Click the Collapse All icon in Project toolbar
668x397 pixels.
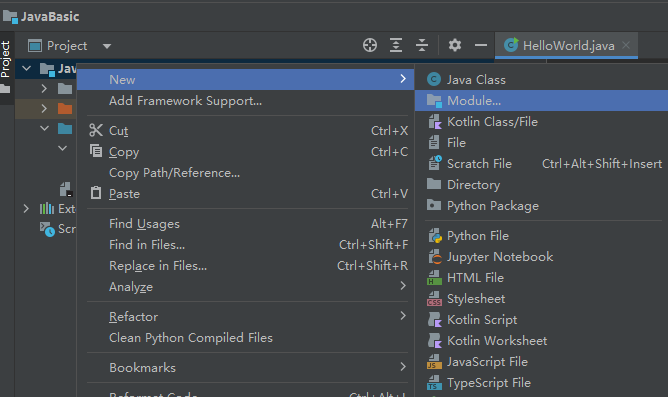pos(422,45)
